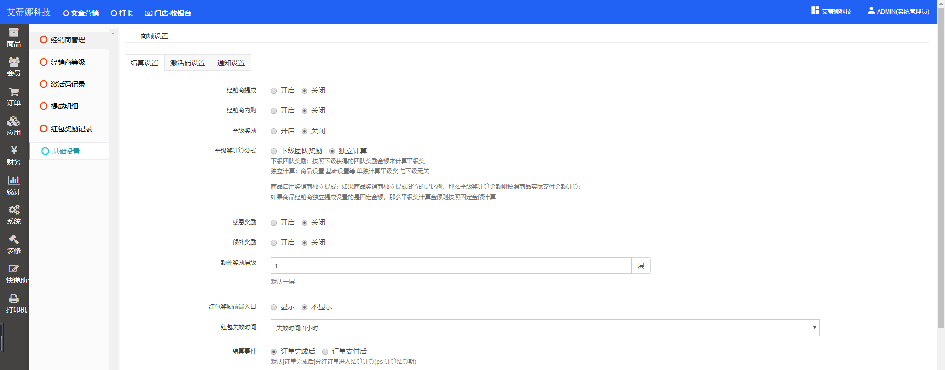
Task: Switch to the first settings tab 结算设置
Action: click(x=145, y=63)
